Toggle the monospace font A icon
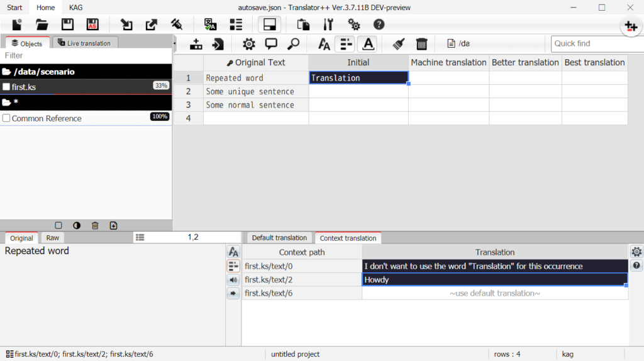Screen dimensions: 644x361 (x=368, y=44)
